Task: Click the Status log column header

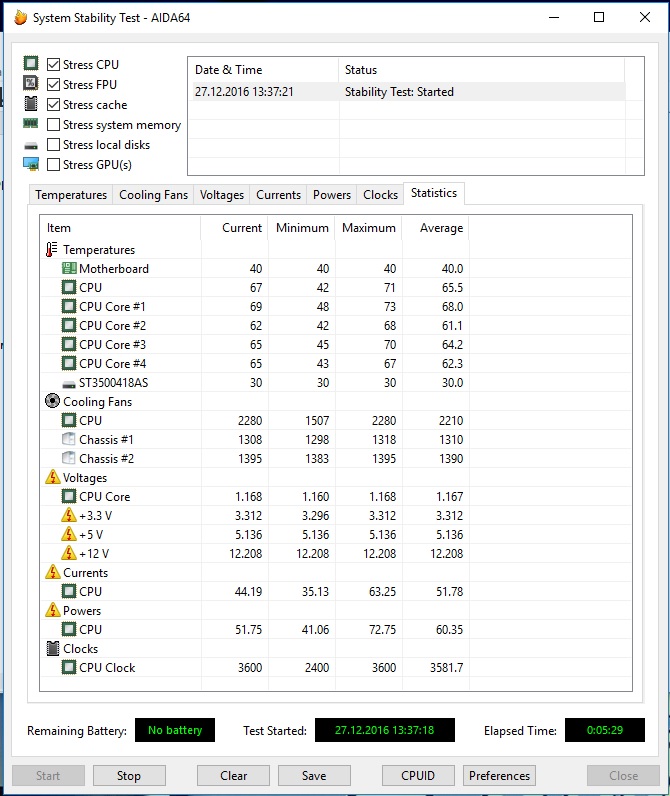Action: pyautogui.click(x=481, y=70)
